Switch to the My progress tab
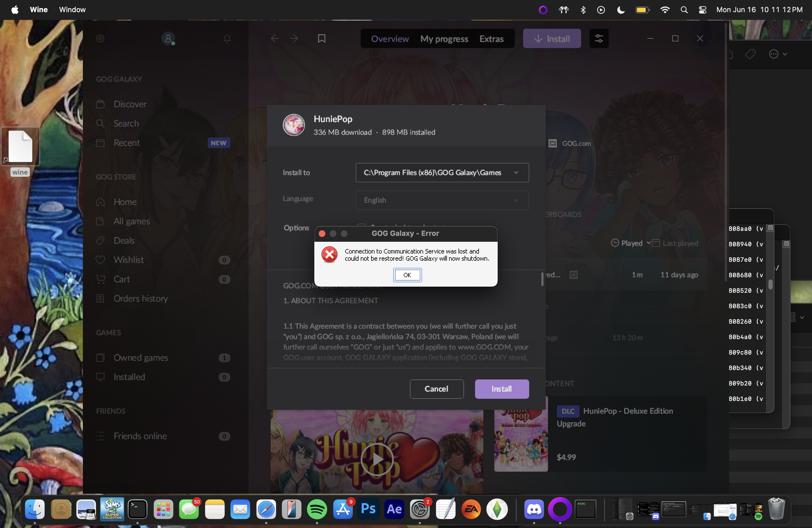The height and width of the screenshot is (528, 812). [444, 39]
